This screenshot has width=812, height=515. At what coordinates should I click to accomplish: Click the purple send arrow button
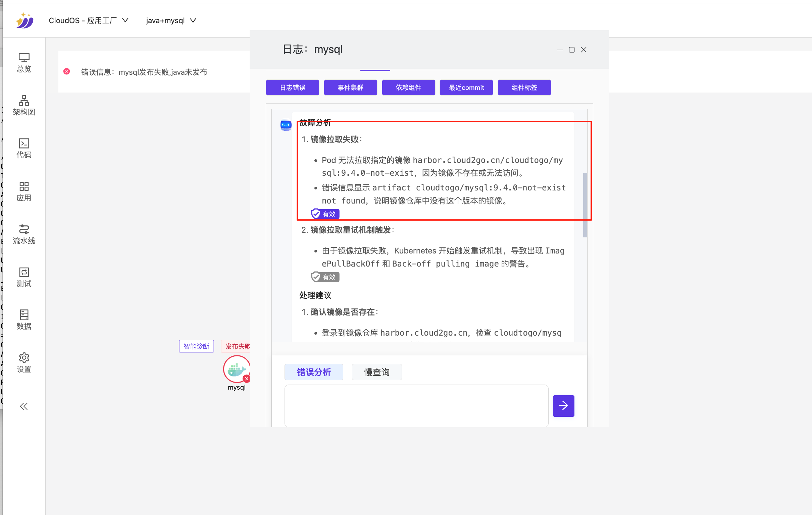point(563,406)
